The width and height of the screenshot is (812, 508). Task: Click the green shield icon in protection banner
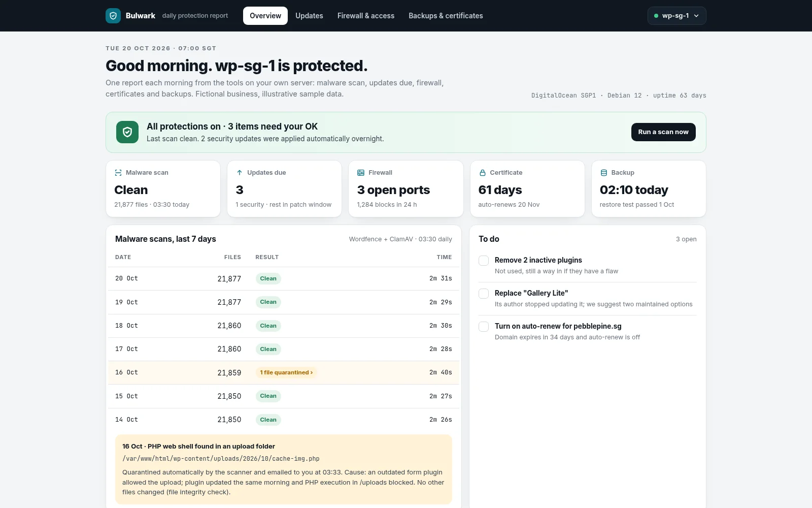coord(127,132)
